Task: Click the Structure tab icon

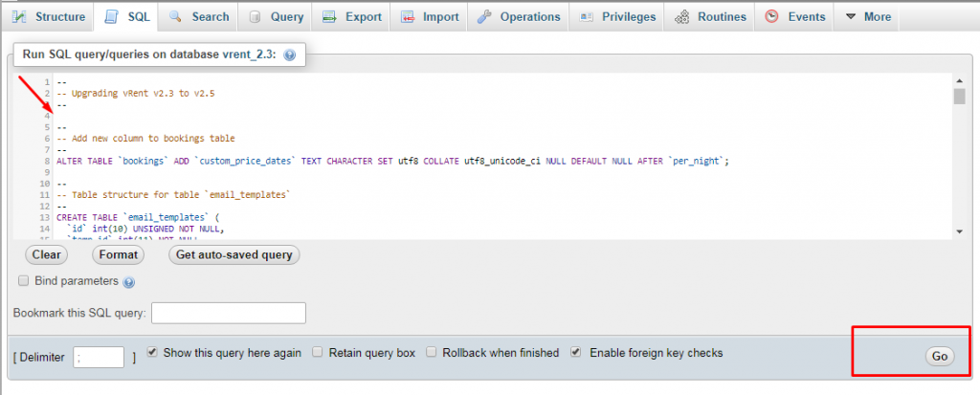Action: coord(19,17)
